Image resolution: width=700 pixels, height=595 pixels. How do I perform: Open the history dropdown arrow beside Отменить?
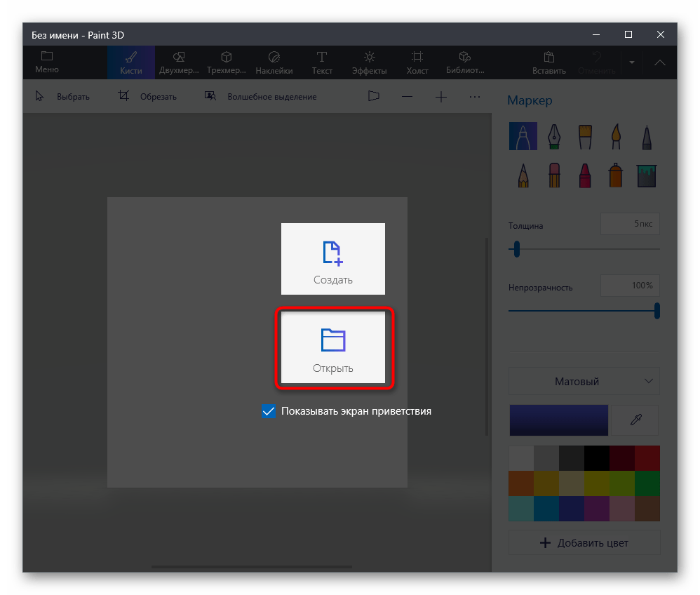coord(632,62)
